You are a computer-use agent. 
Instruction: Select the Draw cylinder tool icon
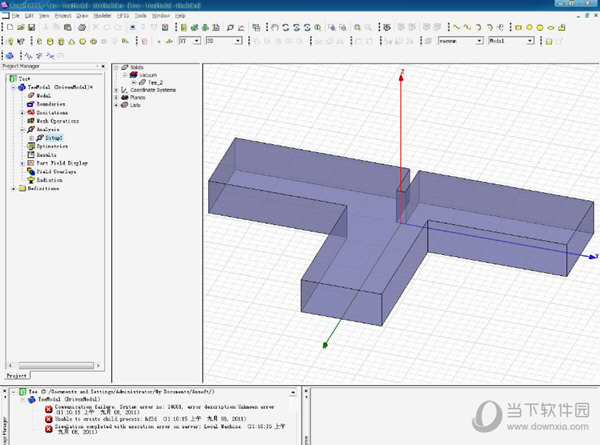50,41
